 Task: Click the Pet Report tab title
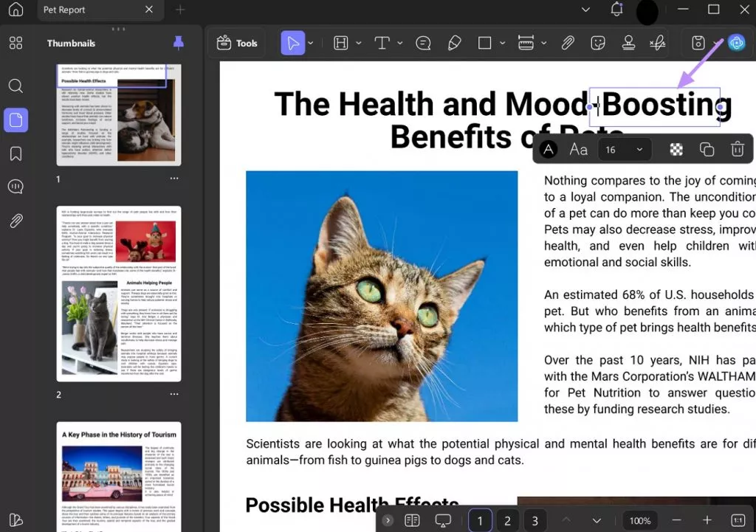pyautogui.click(x=64, y=10)
